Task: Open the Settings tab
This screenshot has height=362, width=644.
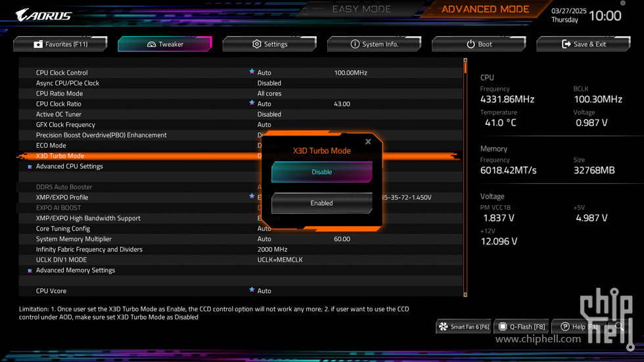Action: point(269,44)
